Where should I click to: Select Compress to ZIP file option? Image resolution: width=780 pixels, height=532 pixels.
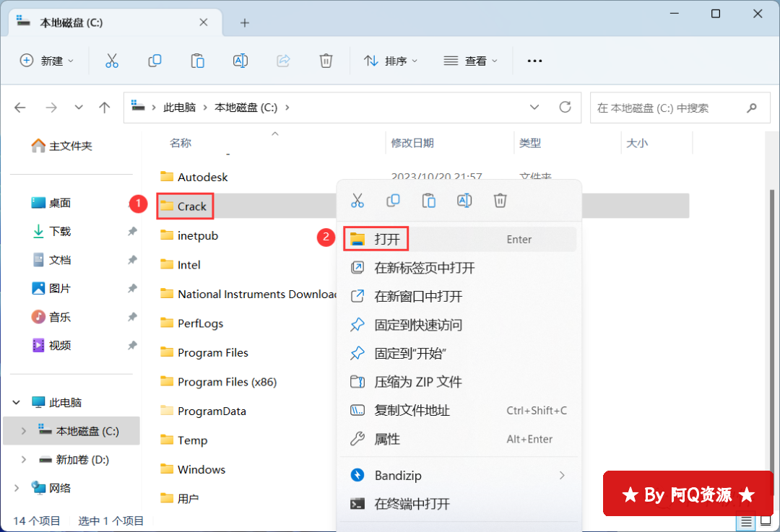point(417,382)
